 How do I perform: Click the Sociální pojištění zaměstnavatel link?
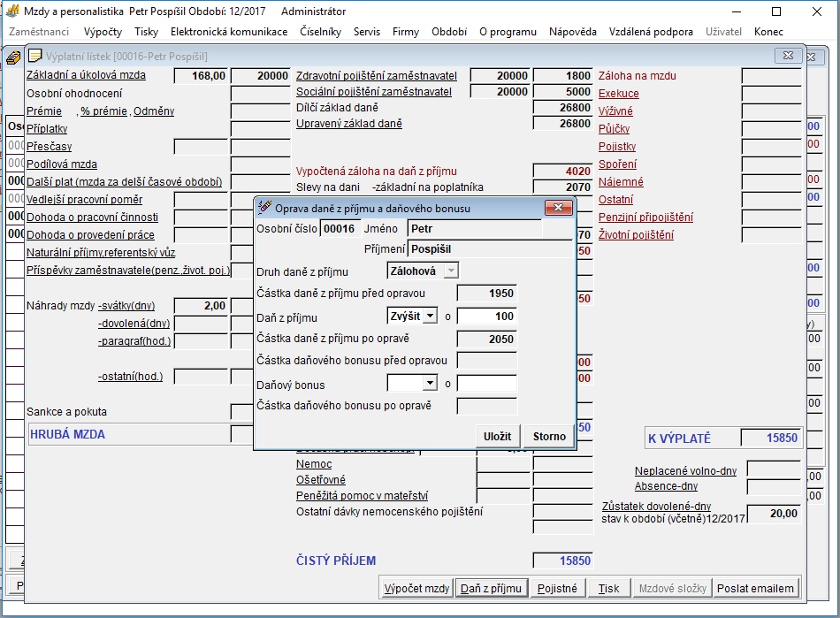[374, 92]
